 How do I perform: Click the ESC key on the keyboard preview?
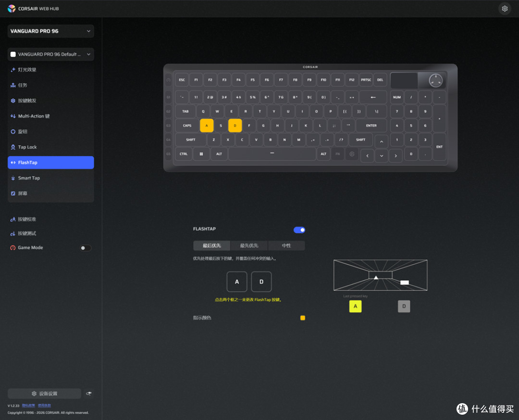coord(182,80)
